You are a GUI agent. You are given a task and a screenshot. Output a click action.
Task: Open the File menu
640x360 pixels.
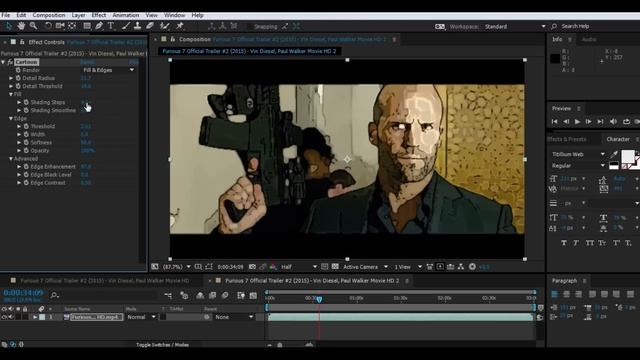pyautogui.click(x=6, y=16)
